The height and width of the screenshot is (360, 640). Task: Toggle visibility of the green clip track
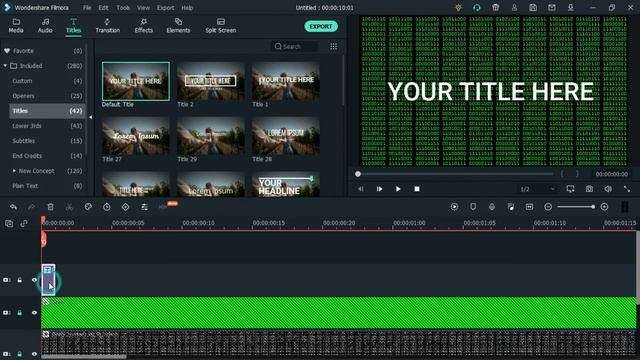[34, 313]
